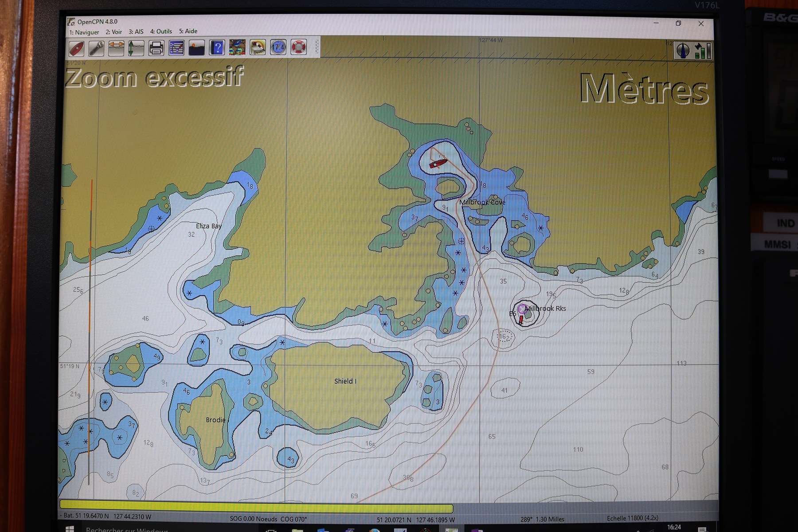The height and width of the screenshot is (532, 798).
Task: Click the red own-ship marker in Millbrook Cove
Action: point(438,164)
